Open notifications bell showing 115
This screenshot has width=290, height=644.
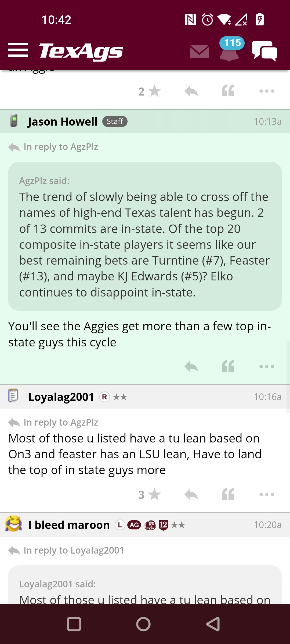(x=229, y=50)
